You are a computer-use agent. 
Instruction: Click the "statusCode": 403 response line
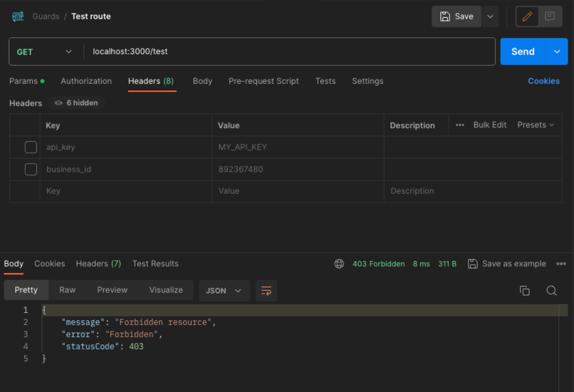click(x=102, y=346)
